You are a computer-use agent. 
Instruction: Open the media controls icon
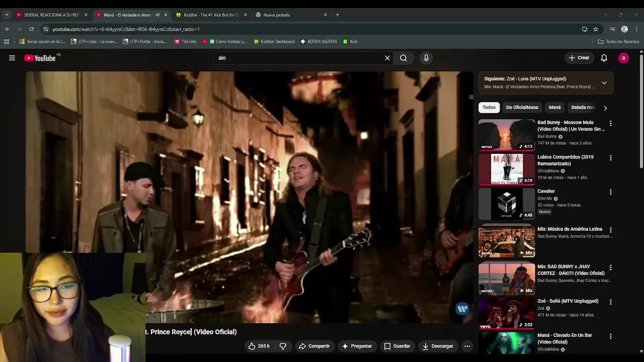pyautogui.click(x=612, y=29)
